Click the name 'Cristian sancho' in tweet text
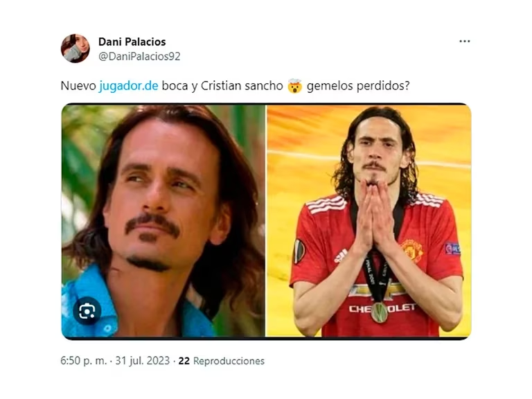Viewport: 532px width, 399px height. [x=242, y=86]
